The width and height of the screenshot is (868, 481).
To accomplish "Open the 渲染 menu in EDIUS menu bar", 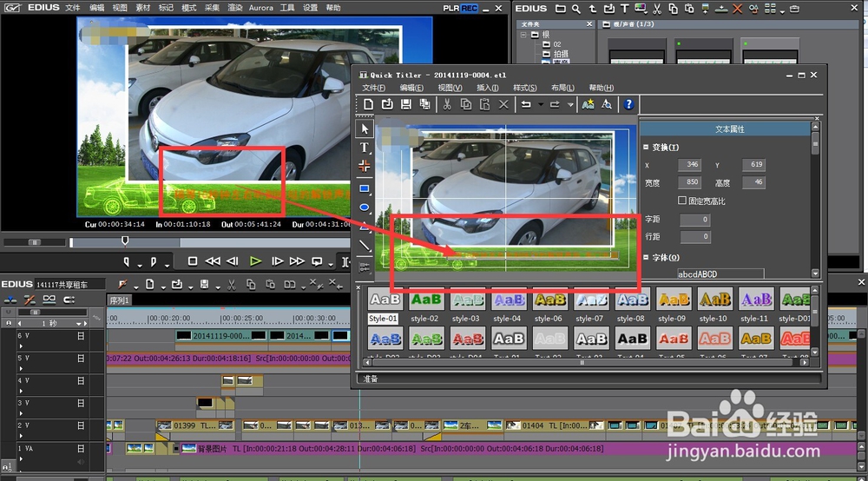I will click(x=234, y=8).
